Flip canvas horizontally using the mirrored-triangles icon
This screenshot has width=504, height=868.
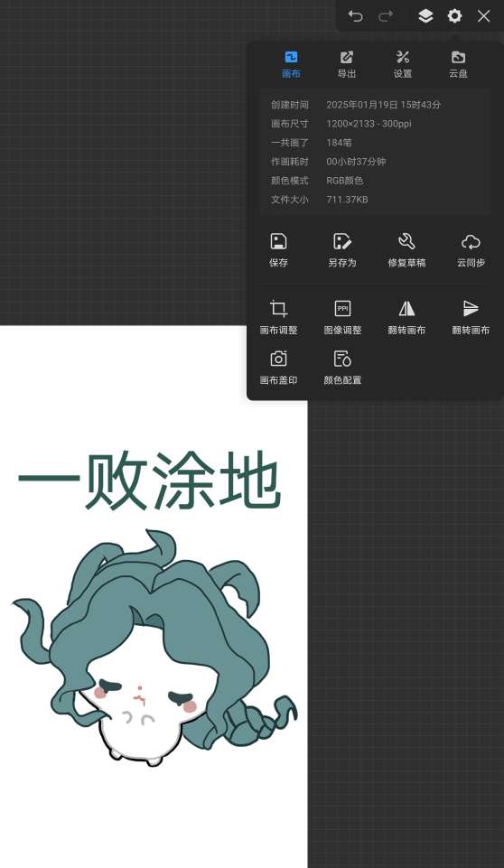coord(406,317)
